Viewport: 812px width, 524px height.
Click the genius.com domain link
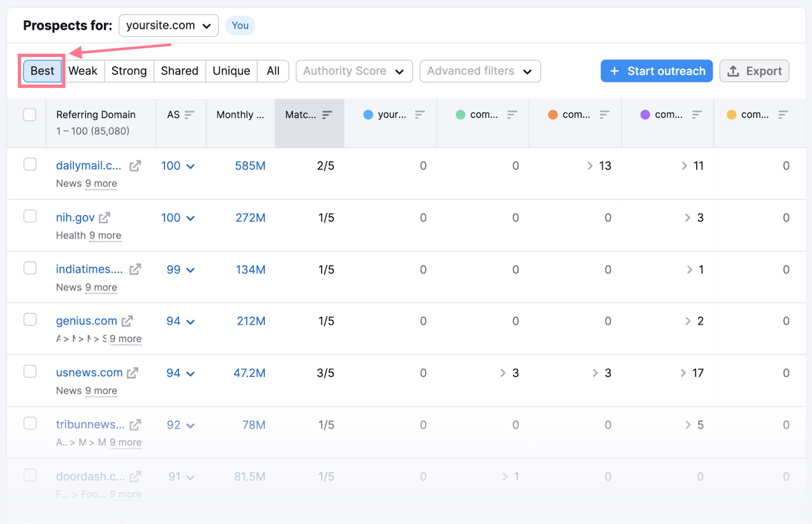tap(86, 320)
